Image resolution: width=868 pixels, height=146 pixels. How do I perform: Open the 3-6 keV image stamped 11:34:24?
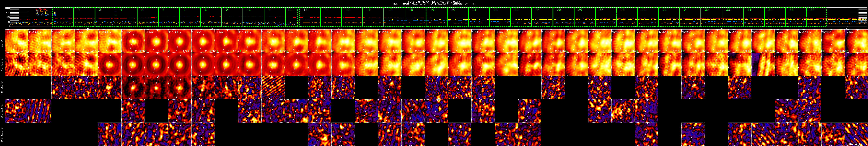pos(16,41)
